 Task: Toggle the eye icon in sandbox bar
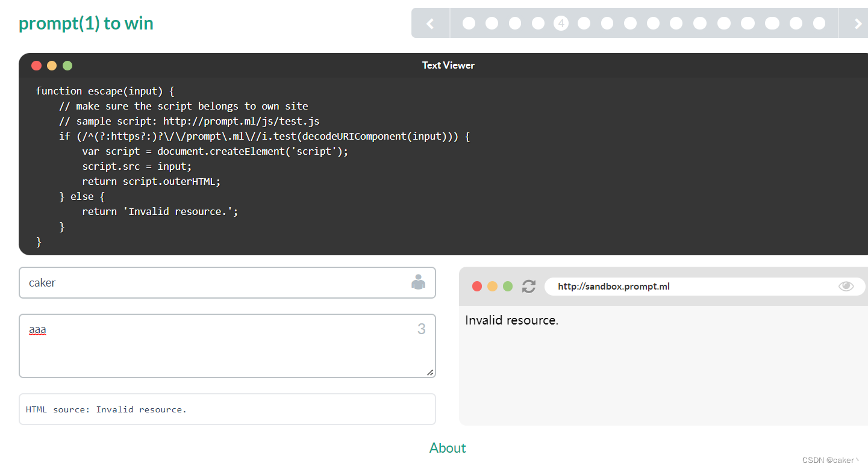[x=846, y=286]
